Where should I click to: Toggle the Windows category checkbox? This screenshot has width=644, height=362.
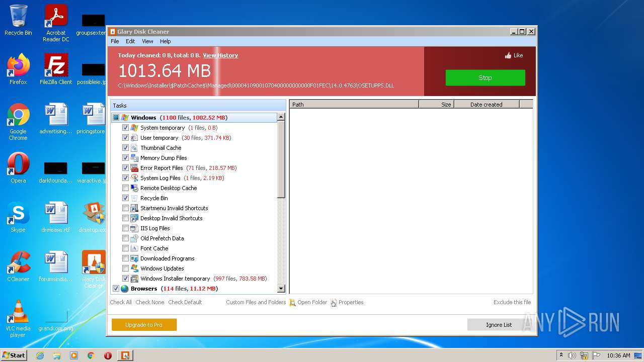[x=116, y=118]
